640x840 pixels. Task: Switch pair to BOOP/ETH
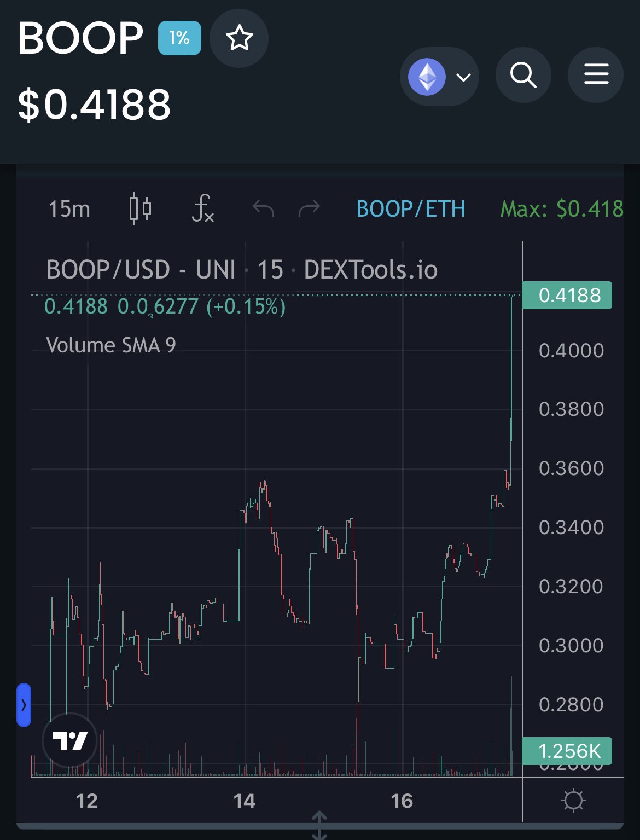pos(411,209)
